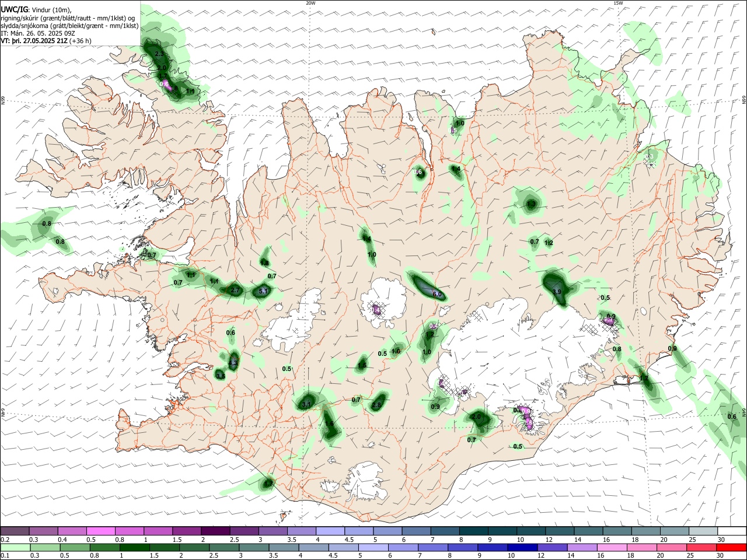Screen dimensions: 747x560
Task: Pick the pale lavender swatch labeled 4 in upper legend
Action: pyautogui.click(x=329, y=531)
